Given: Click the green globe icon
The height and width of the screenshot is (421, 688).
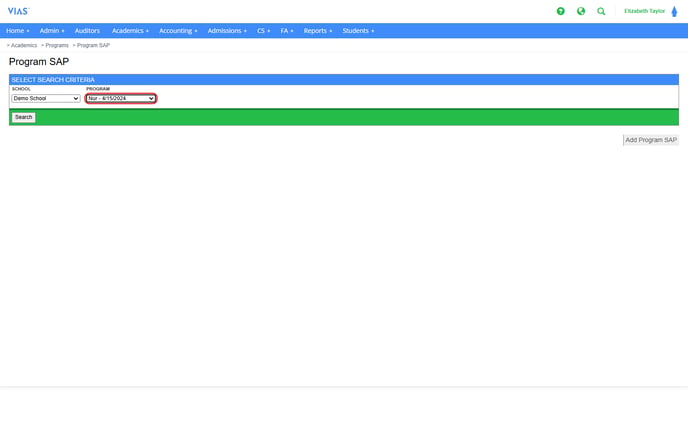Looking at the screenshot, I should [x=581, y=11].
